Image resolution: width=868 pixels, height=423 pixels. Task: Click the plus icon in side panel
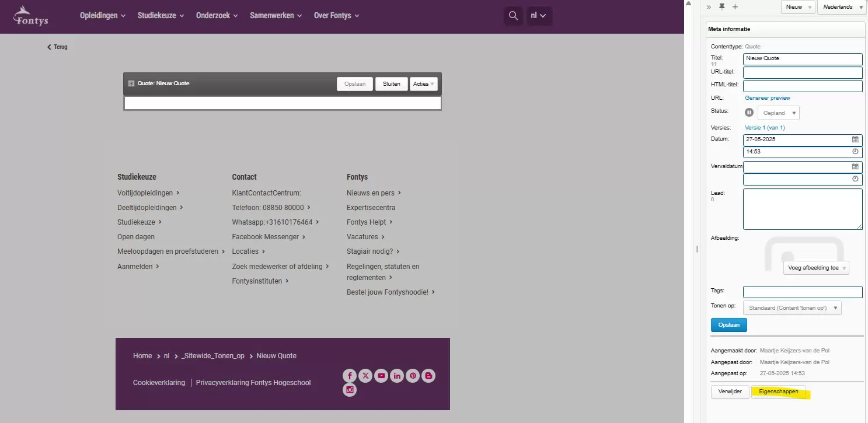pyautogui.click(x=735, y=7)
